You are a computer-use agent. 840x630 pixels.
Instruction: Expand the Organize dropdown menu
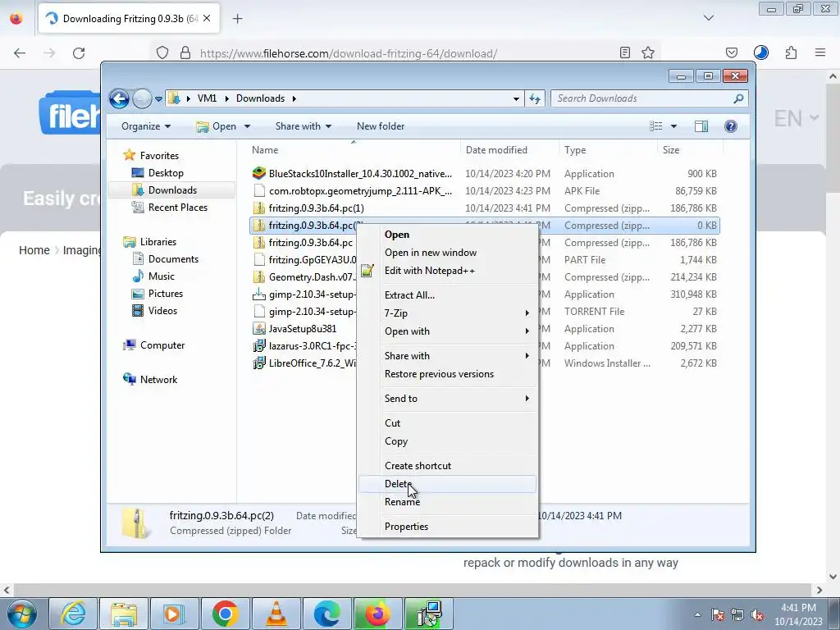(x=146, y=126)
